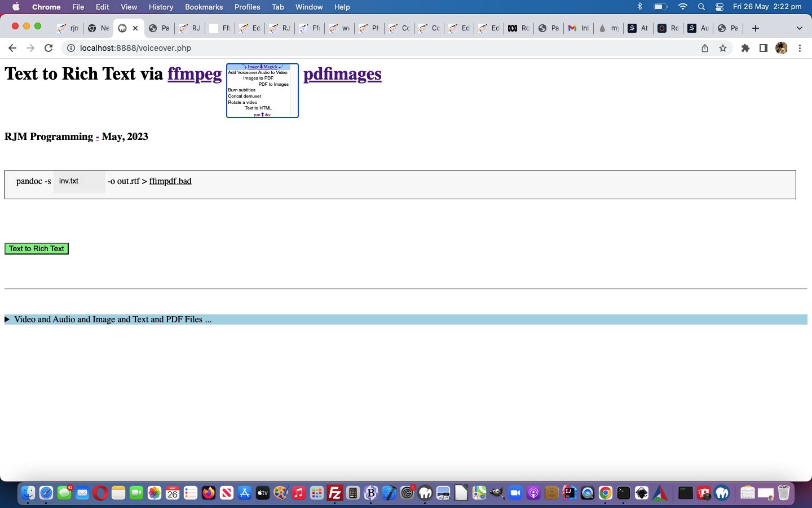This screenshot has height=508, width=812.
Task: Open Opera browser in dock
Action: tap(100, 493)
